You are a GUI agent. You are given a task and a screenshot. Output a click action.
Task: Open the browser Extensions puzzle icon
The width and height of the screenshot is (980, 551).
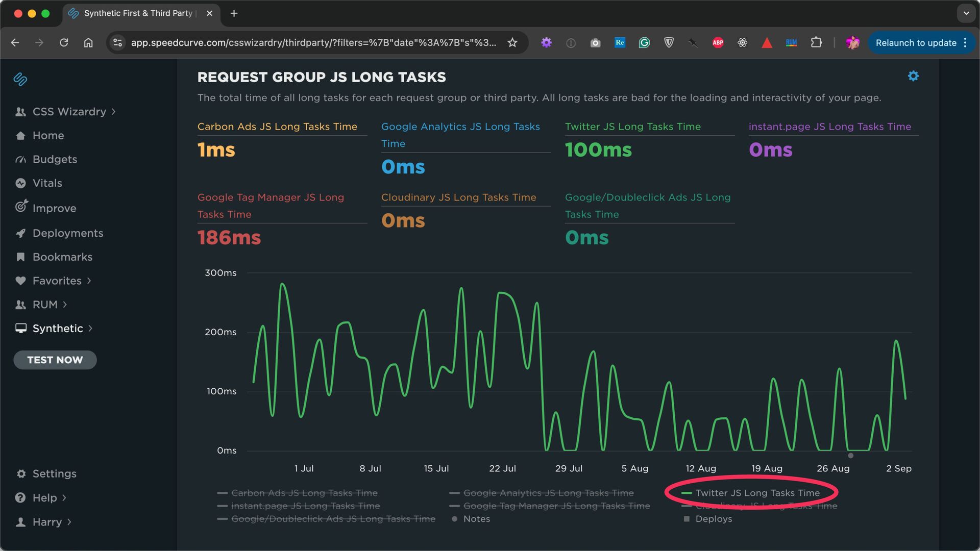[816, 43]
